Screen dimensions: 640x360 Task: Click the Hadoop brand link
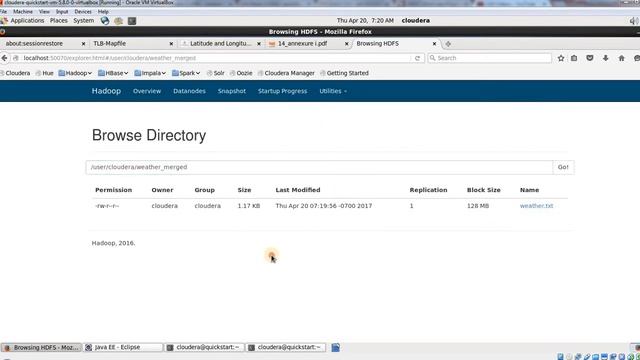point(106,91)
